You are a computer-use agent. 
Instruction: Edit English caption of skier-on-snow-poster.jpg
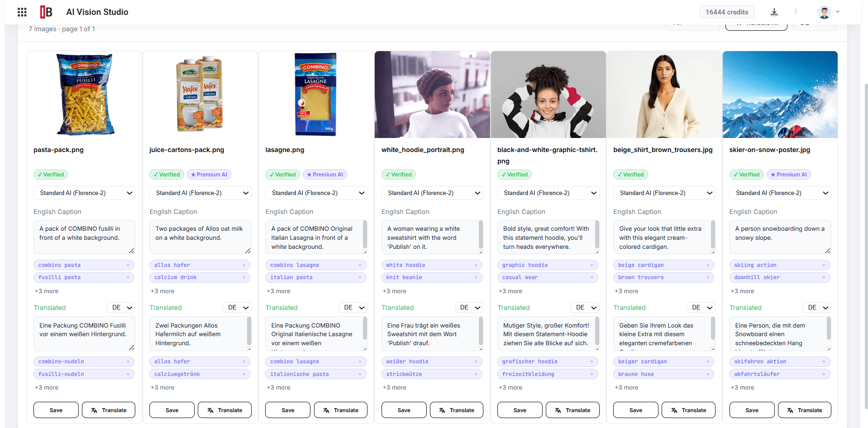[x=780, y=238]
